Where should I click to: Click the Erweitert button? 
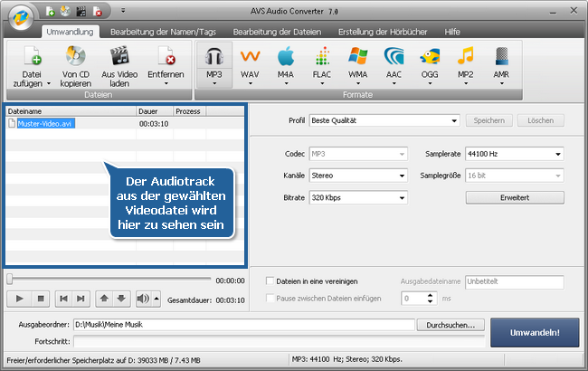click(x=515, y=197)
